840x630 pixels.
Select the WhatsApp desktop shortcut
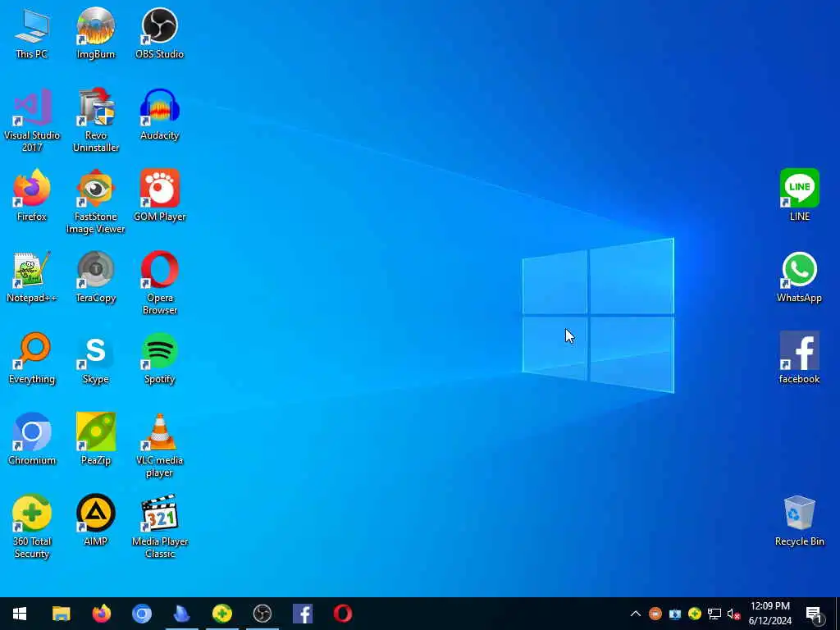pyautogui.click(x=799, y=277)
